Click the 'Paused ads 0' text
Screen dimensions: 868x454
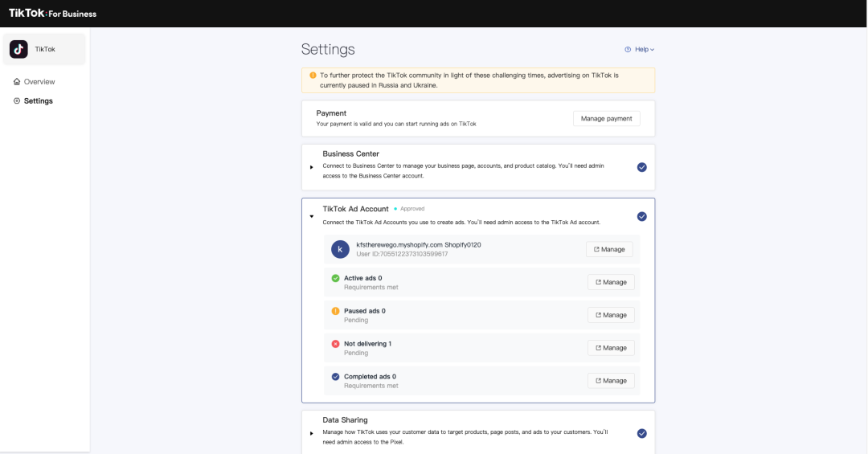(364, 311)
